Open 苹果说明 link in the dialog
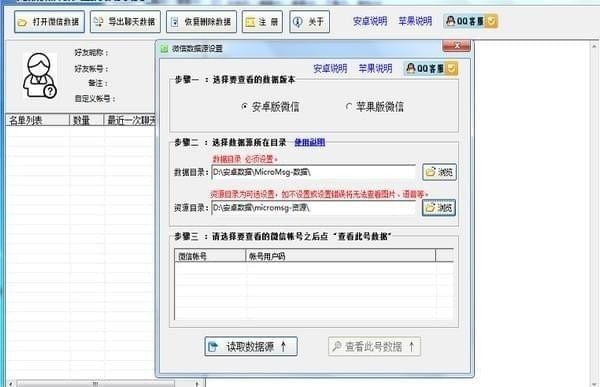The image size is (600, 387). 375,69
